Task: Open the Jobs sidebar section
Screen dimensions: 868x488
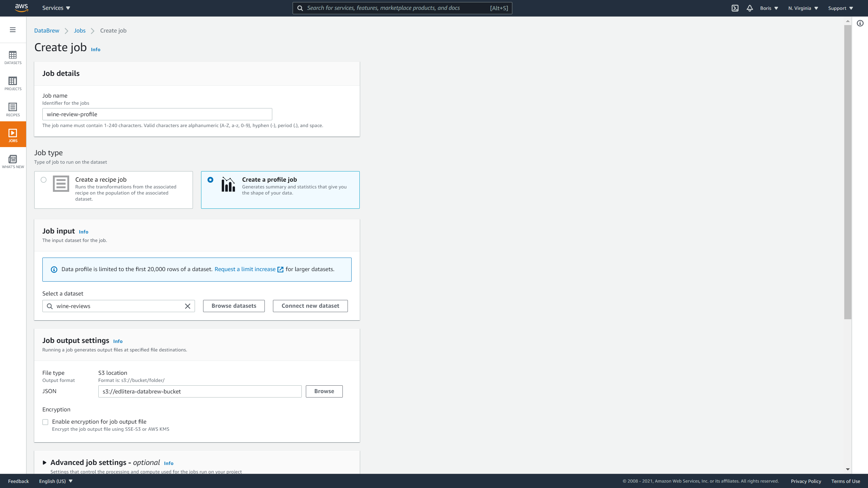Action: [x=13, y=134]
